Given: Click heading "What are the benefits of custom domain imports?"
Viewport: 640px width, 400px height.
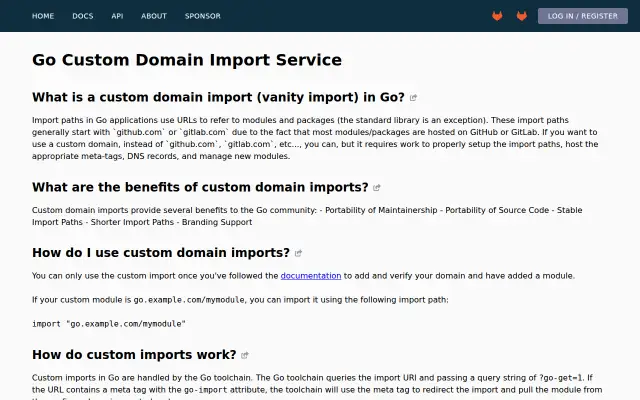Looking at the screenshot, I should (x=200, y=187).
